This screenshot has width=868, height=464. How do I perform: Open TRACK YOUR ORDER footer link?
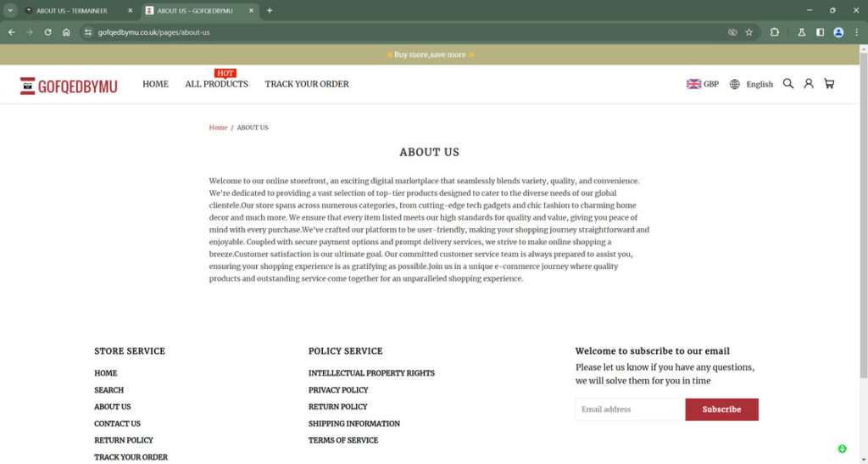coord(131,457)
